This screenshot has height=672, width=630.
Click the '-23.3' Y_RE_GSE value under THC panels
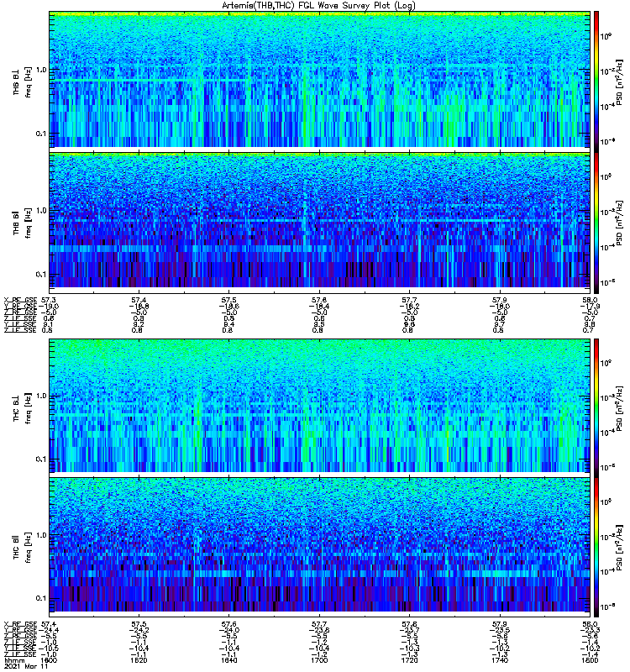[591, 631]
